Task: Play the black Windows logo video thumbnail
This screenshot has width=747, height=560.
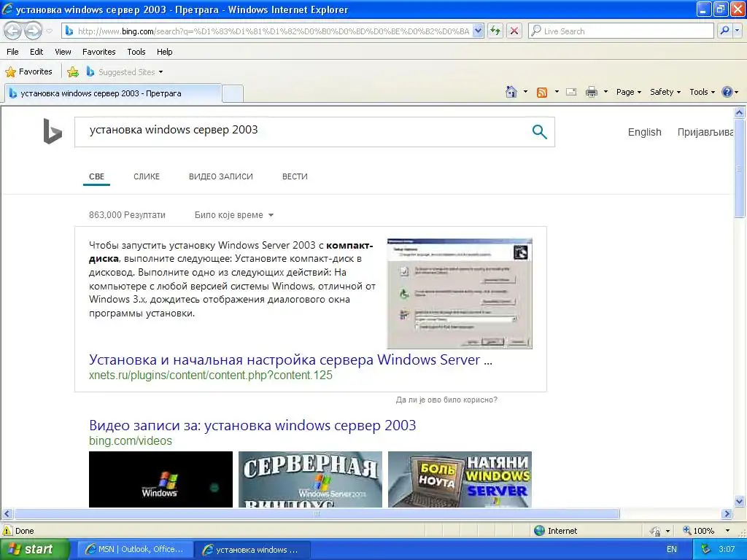Action: click(x=161, y=479)
